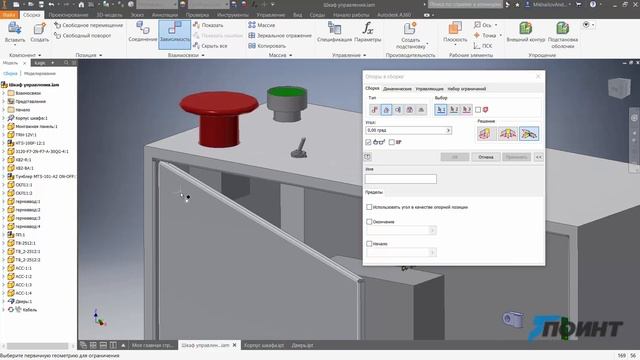Screen dimensions: 640x360
Task: Choose second solution icon under Решение
Action: click(507, 134)
